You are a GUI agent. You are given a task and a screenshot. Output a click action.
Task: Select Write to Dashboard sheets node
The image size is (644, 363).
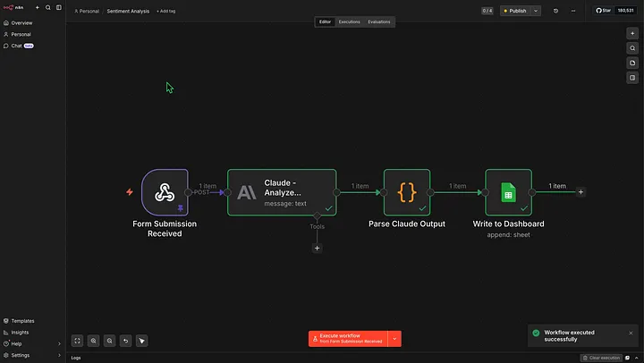pyautogui.click(x=508, y=192)
